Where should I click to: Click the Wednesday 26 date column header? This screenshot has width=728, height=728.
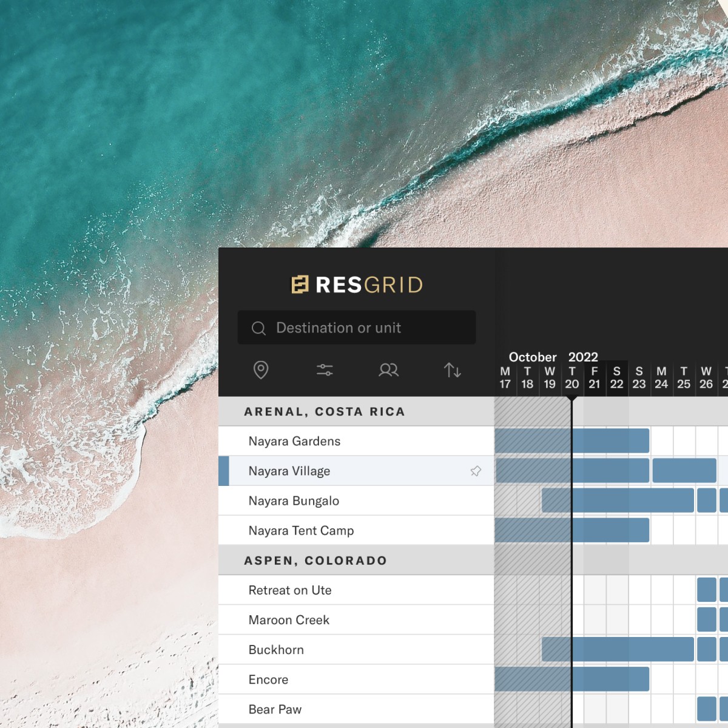click(706, 377)
